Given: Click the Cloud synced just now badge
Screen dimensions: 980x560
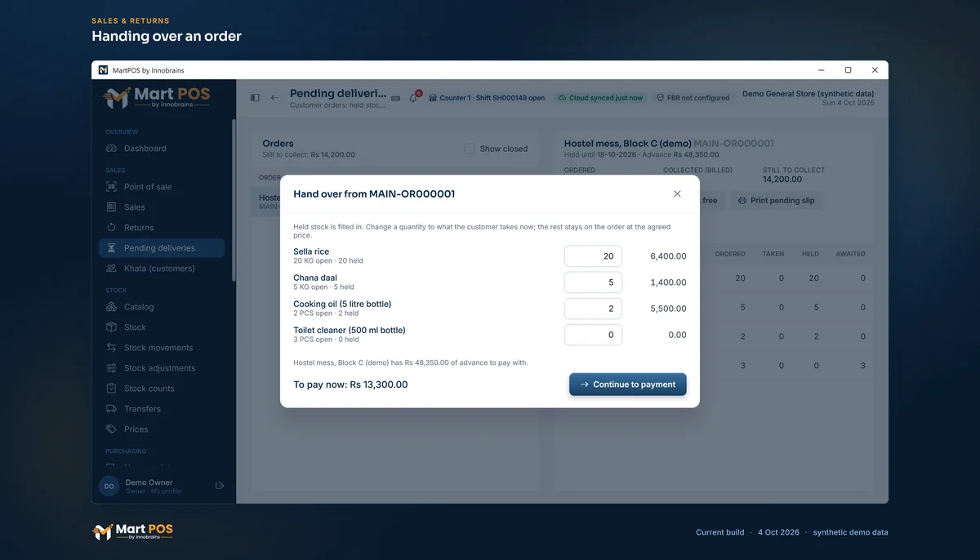Looking at the screenshot, I should point(600,98).
